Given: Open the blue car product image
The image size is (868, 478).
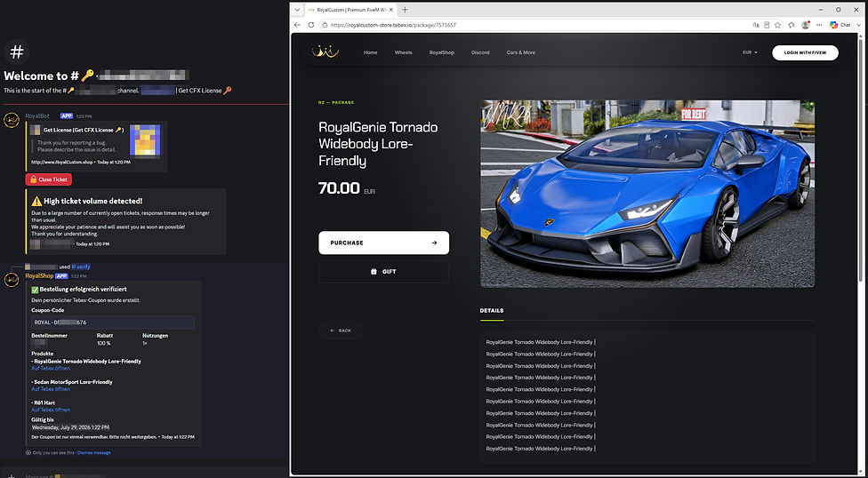Looking at the screenshot, I should pyautogui.click(x=647, y=194).
